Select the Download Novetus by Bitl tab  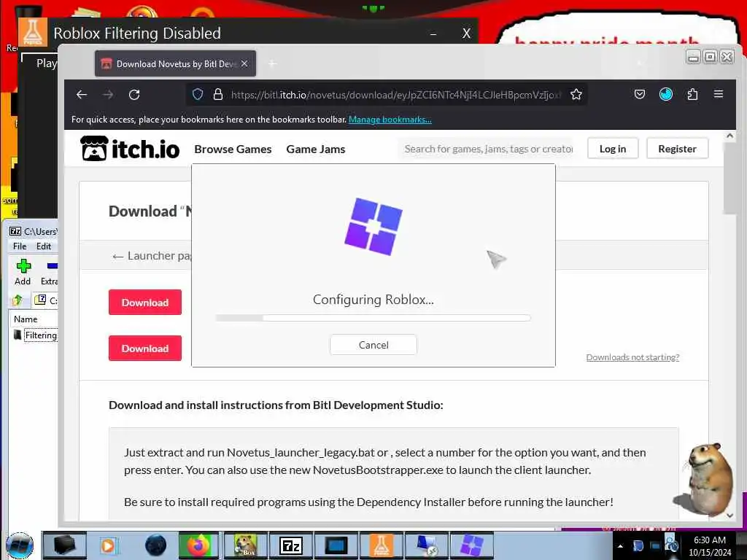pos(175,64)
